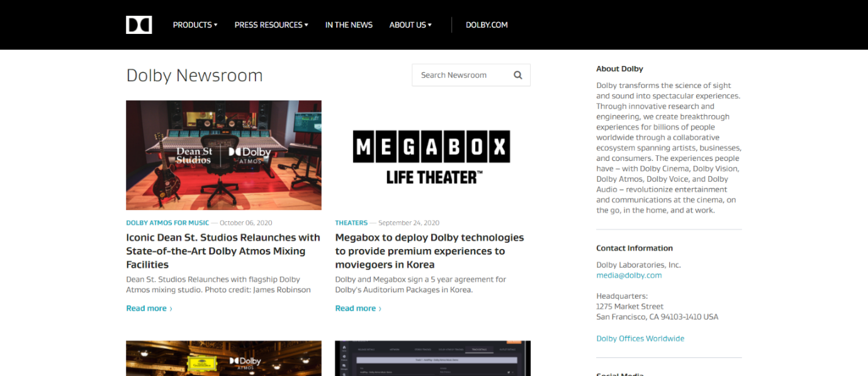868x376 pixels.
Task: Select IN THE NEWS in the navigation
Action: click(x=349, y=25)
